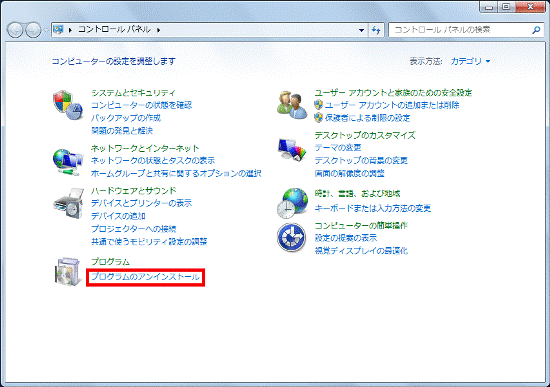Viewport: 550px width, 387px height.
Task: Open recent pages dropdown beside nav arrows
Action: 45,30
